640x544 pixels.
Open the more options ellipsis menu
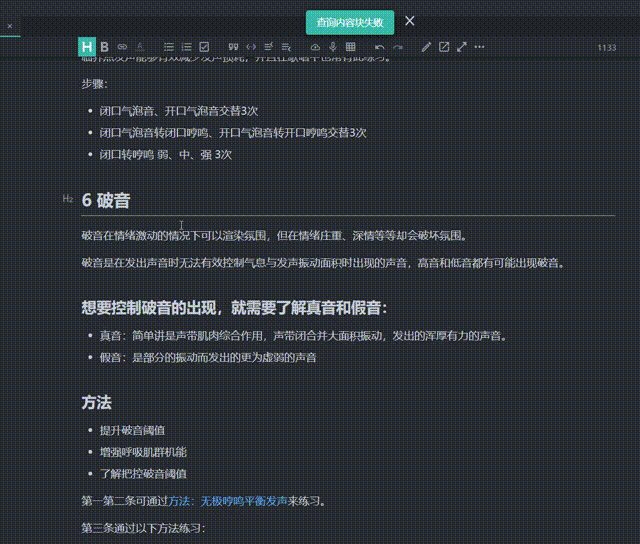tap(480, 47)
